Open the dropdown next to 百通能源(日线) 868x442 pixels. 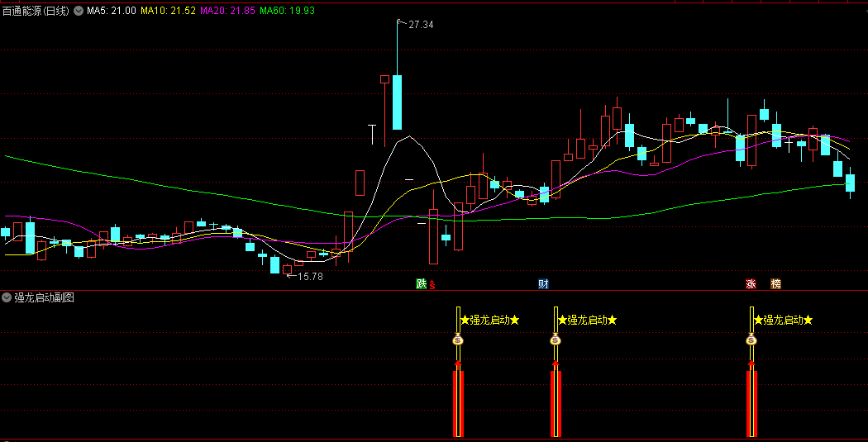tap(78, 11)
